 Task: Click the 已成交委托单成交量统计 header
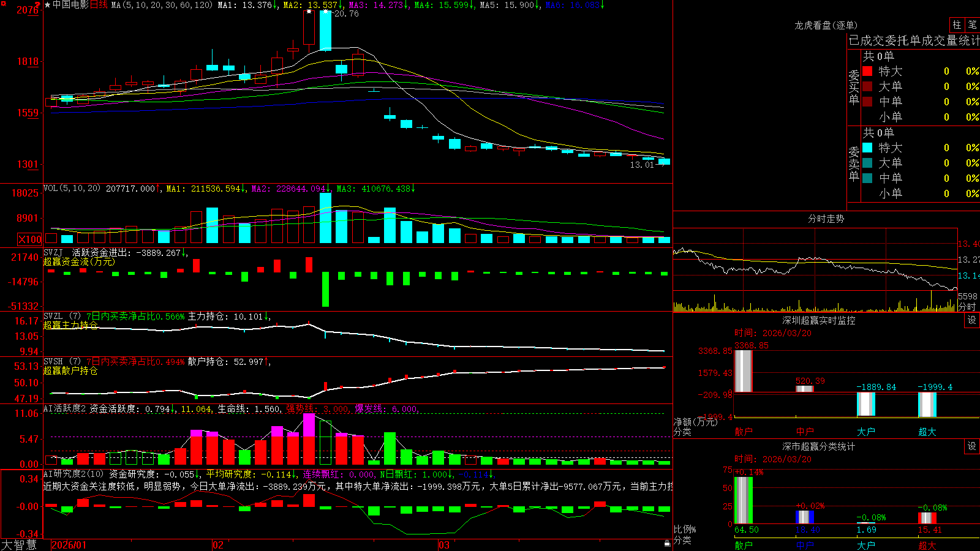[x=914, y=41]
